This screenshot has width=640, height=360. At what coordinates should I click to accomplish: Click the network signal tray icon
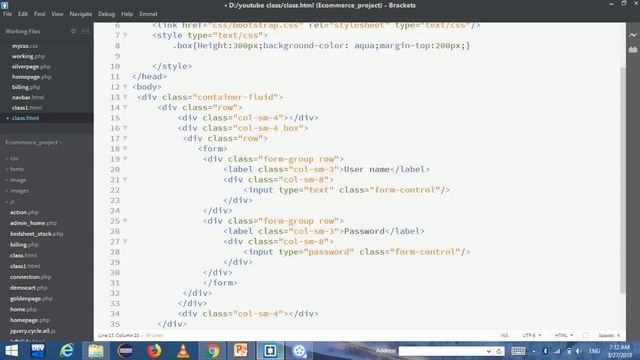click(x=557, y=351)
